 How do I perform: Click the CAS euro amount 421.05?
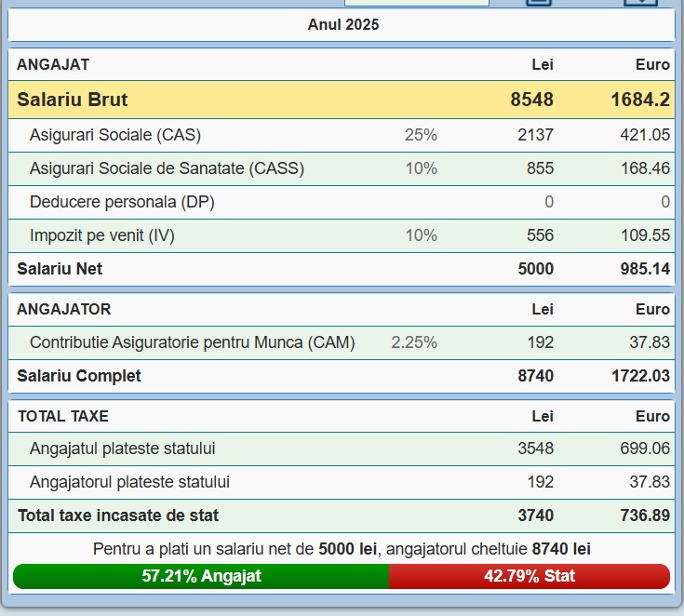click(x=645, y=135)
